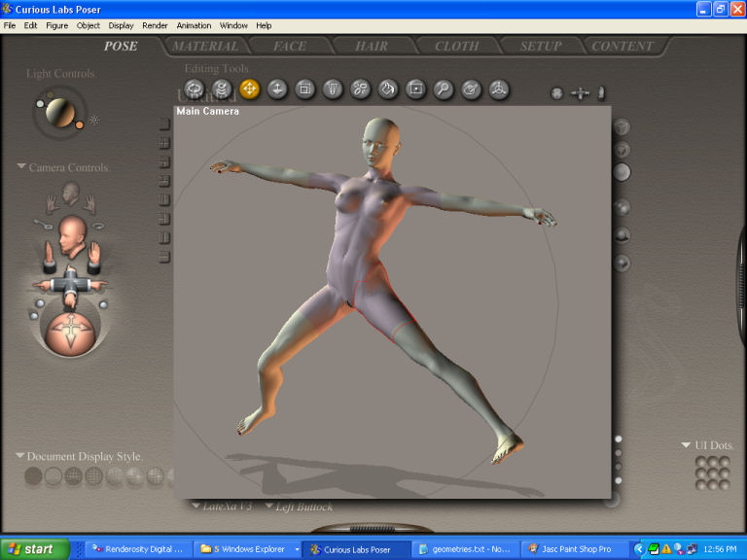Switch to the Cloth room tab
The image size is (747, 560).
click(456, 46)
